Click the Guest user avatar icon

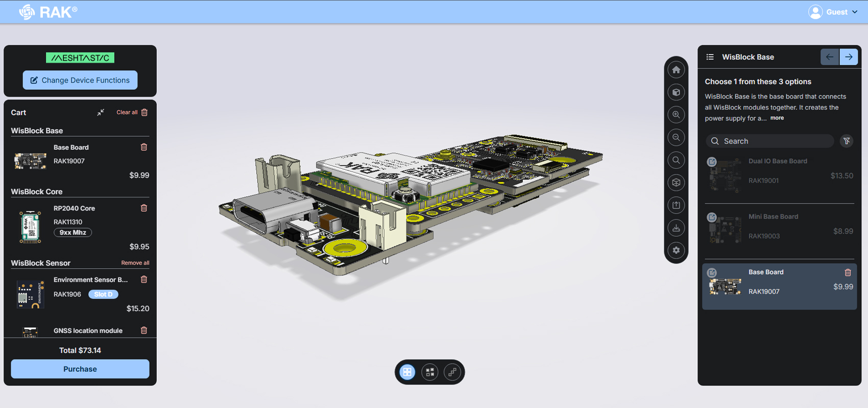815,12
